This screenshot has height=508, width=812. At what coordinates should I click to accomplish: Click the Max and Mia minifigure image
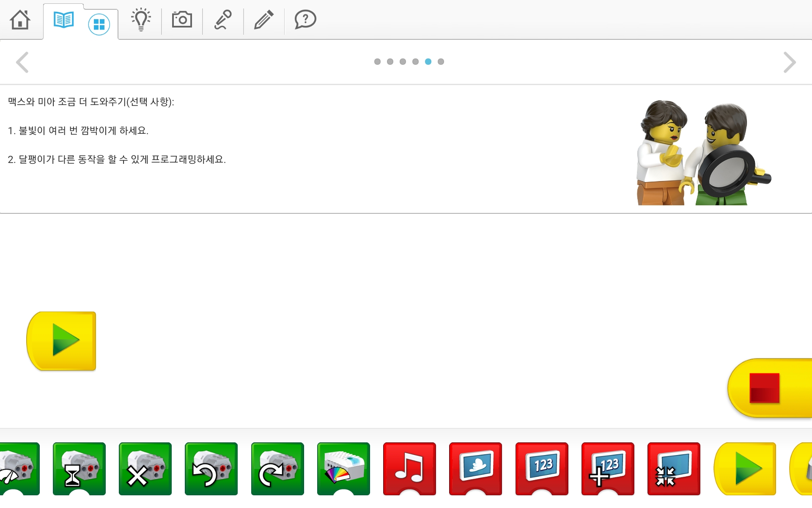pos(703,152)
